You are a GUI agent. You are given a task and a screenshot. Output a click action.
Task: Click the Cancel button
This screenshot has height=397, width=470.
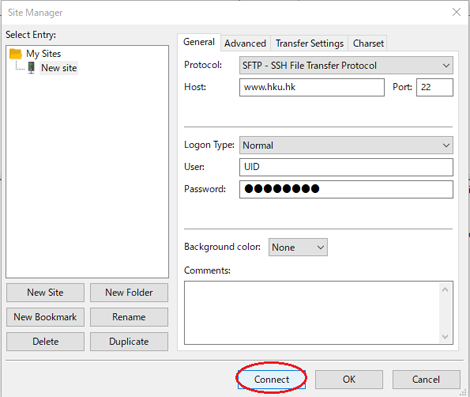(x=426, y=379)
